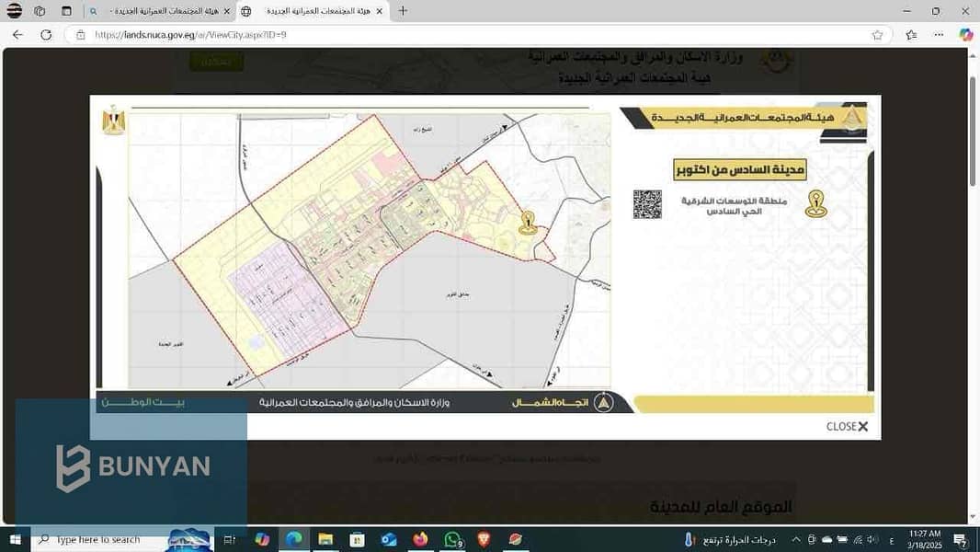The image size is (980, 552).
Task: Launch Copilot from the taskbar
Action: pyautogui.click(x=262, y=539)
